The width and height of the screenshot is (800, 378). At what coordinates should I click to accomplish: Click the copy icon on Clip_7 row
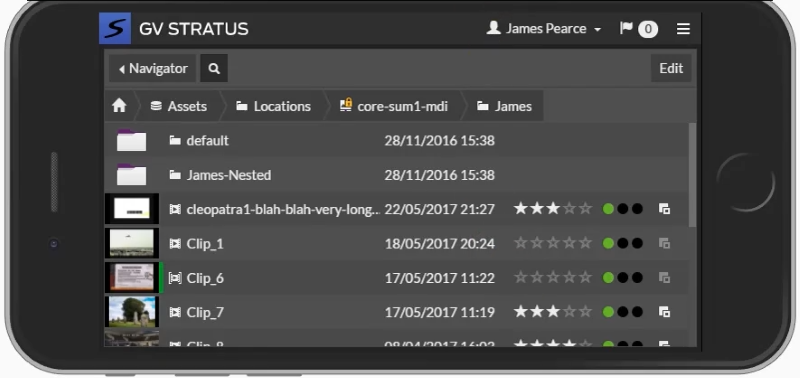(664, 312)
